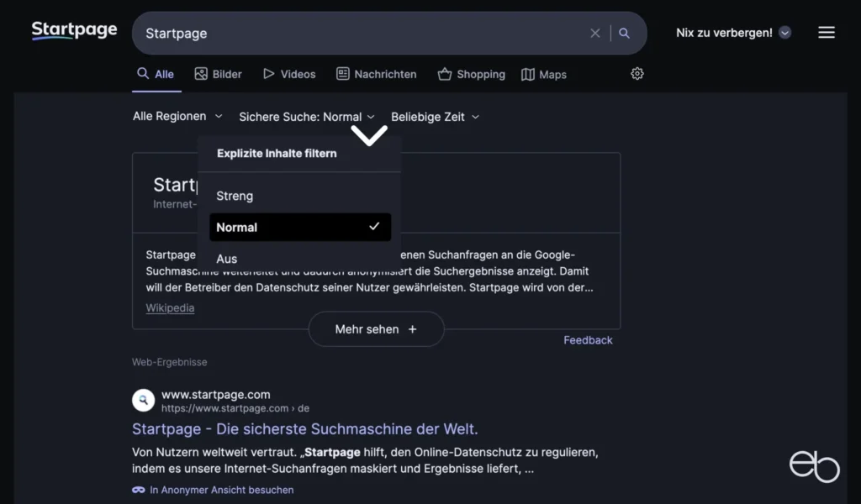Open the hamburger menu
Image resolution: width=861 pixels, height=504 pixels.
pos(826,33)
